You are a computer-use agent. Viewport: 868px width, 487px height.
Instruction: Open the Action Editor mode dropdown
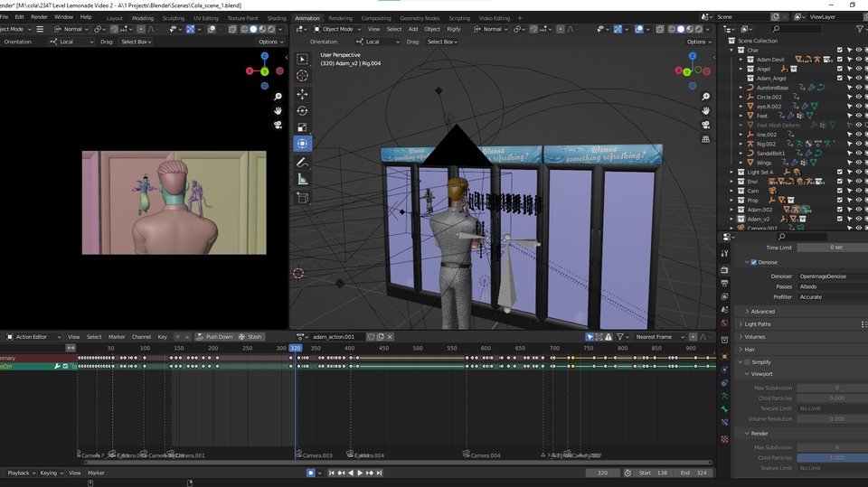33,336
